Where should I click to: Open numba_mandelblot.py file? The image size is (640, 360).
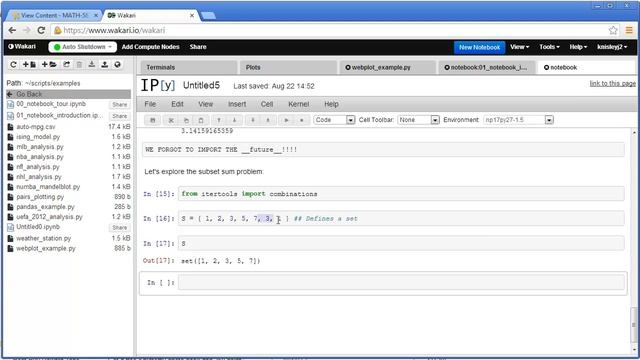pos(48,187)
